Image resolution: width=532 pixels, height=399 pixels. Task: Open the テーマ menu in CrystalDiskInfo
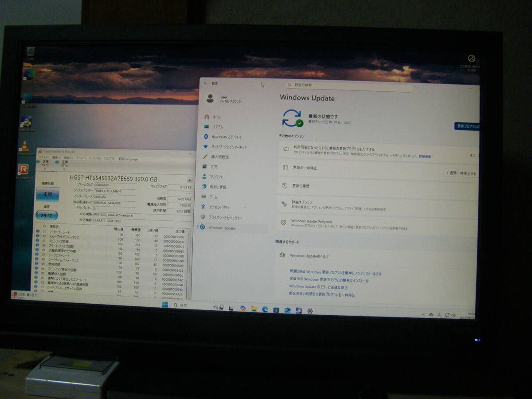[x=81, y=158]
